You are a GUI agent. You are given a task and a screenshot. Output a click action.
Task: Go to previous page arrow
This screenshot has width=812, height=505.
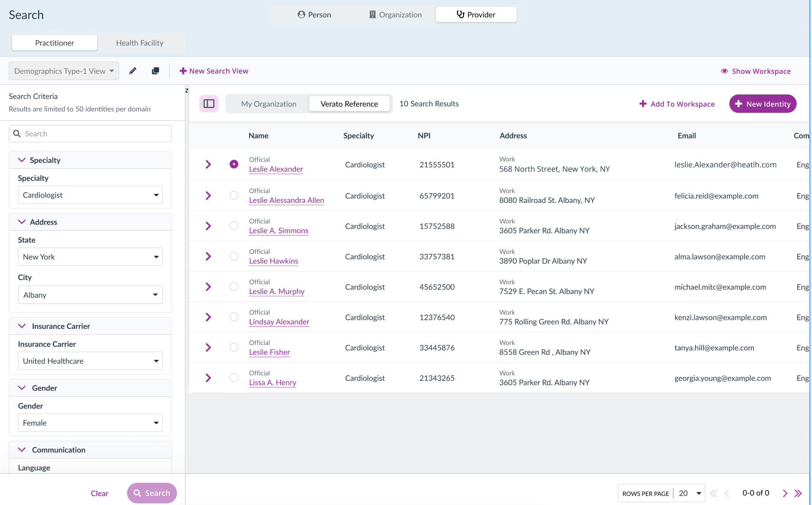pos(727,493)
